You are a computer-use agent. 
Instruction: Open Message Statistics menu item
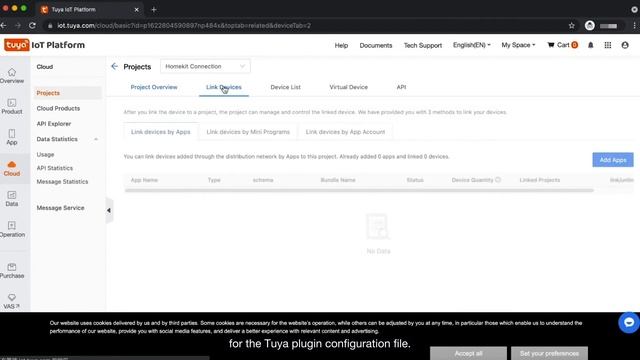[62, 182]
